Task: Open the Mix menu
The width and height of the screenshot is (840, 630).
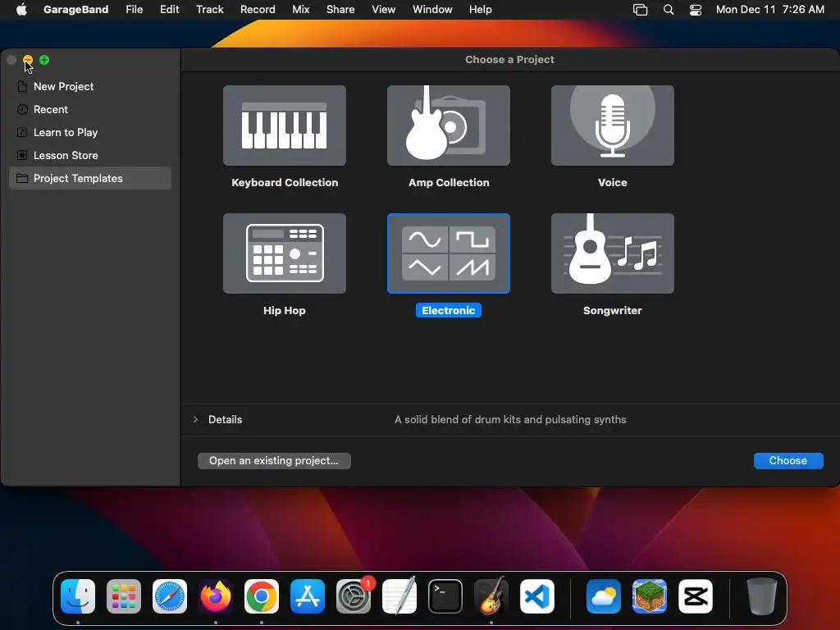Action: (300, 9)
